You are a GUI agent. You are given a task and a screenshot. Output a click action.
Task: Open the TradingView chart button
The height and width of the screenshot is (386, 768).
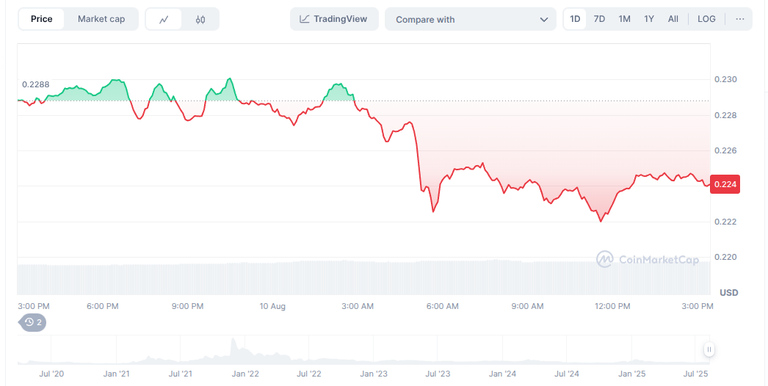(x=334, y=19)
